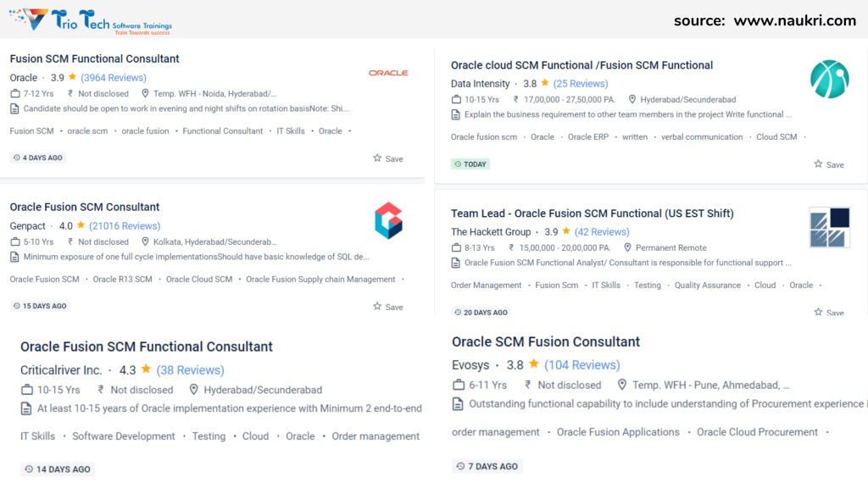Click the rating star beside Evosys 3.8
The width and height of the screenshot is (868, 488).
[534, 364]
